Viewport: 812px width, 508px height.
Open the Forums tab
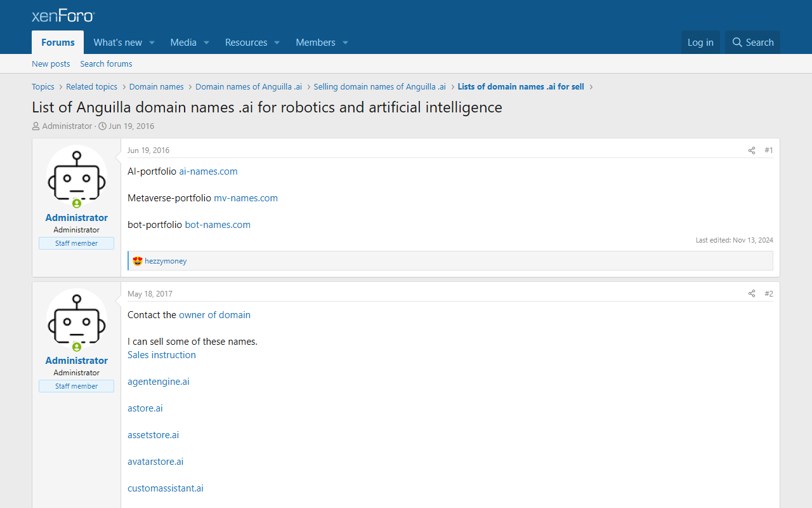(x=58, y=43)
